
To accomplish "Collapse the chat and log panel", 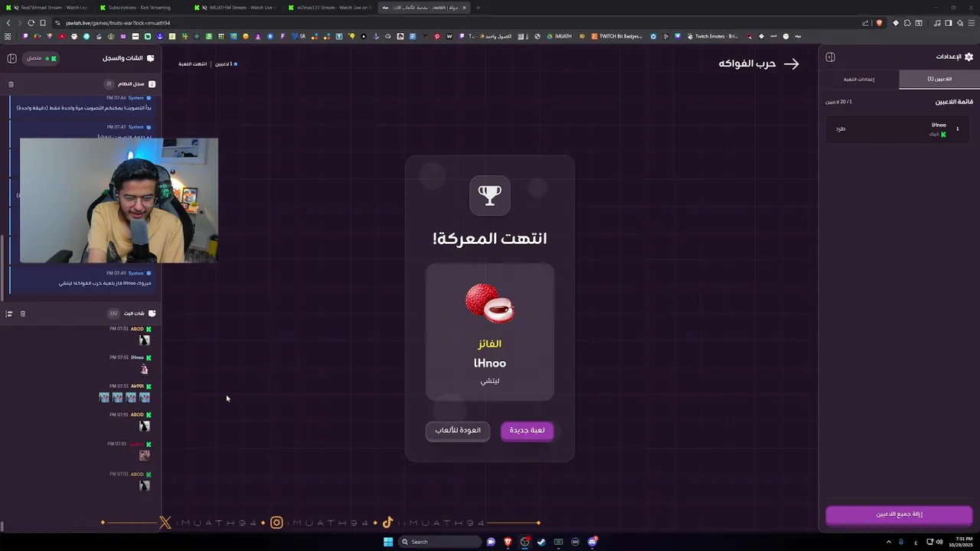I will click(11, 58).
